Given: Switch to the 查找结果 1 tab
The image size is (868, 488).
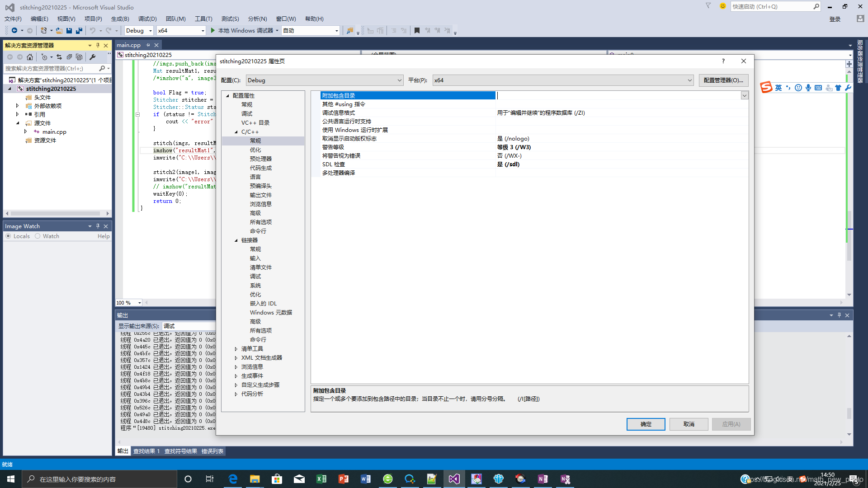Looking at the screenshot, I should pos(146,451).
